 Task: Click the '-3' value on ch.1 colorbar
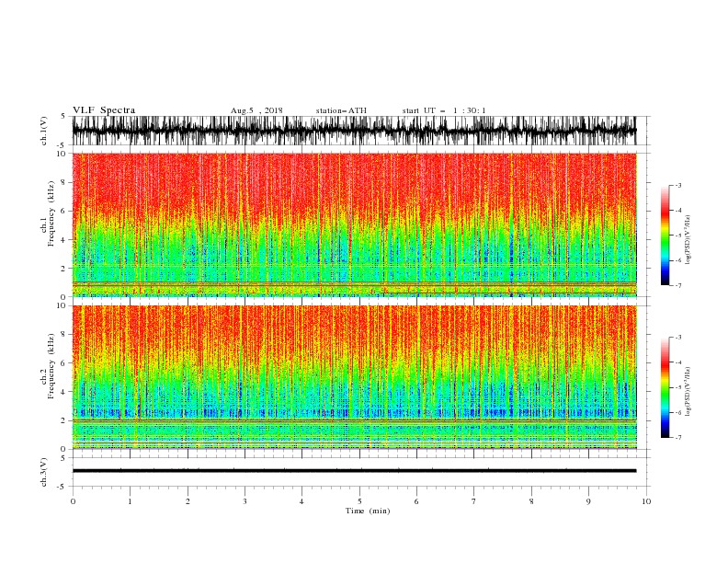[678, 185]
